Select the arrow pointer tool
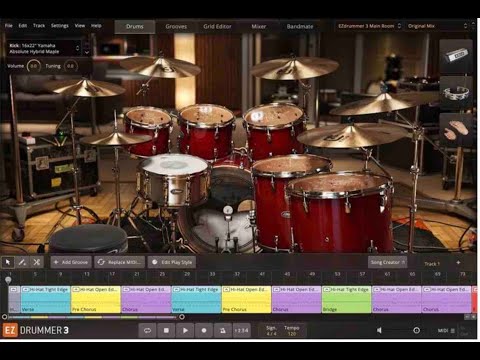The height and width of the screenshot is (360, 480). pyautogui.click(x=8, y=262)
